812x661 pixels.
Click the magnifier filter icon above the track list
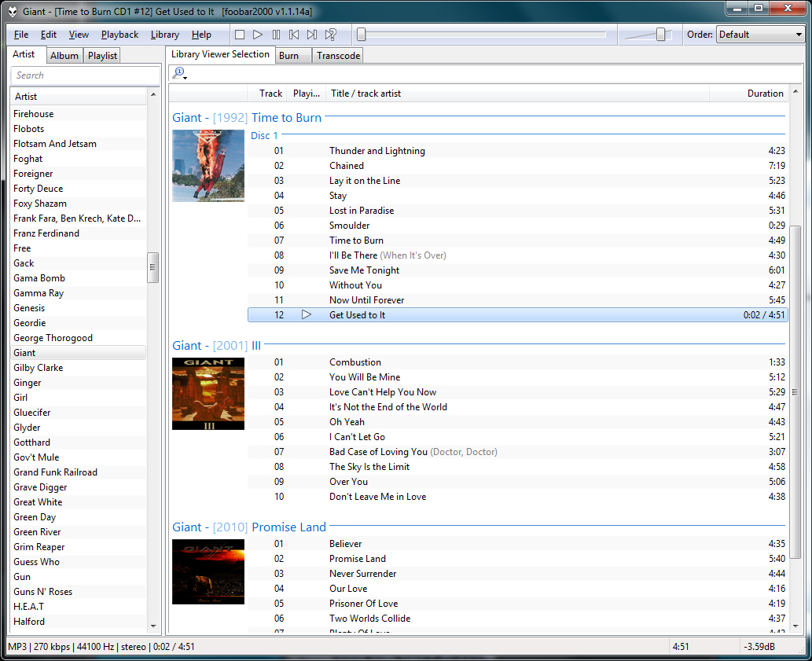point(178,72)
